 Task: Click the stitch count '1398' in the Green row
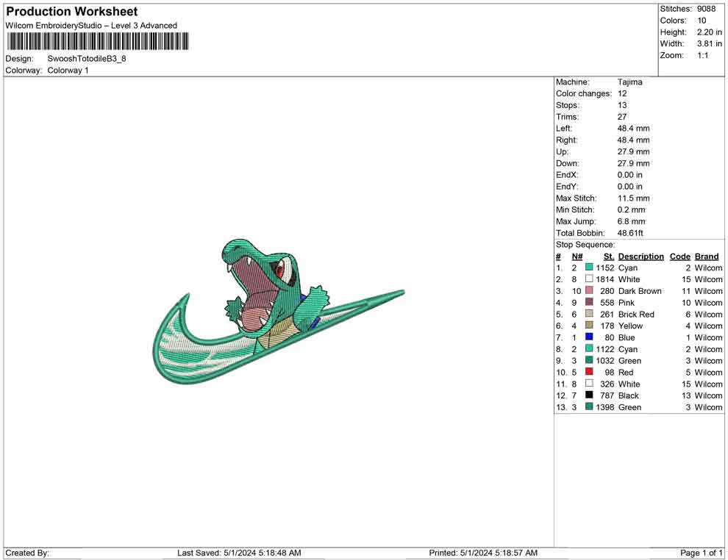click(x=605, y=407)
